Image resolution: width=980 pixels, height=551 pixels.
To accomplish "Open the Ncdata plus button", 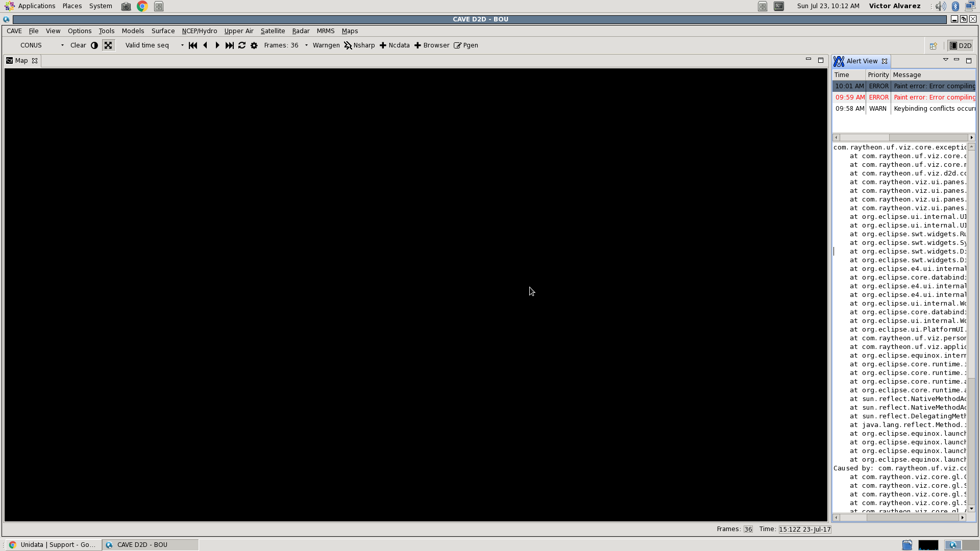I will point(395,45).
